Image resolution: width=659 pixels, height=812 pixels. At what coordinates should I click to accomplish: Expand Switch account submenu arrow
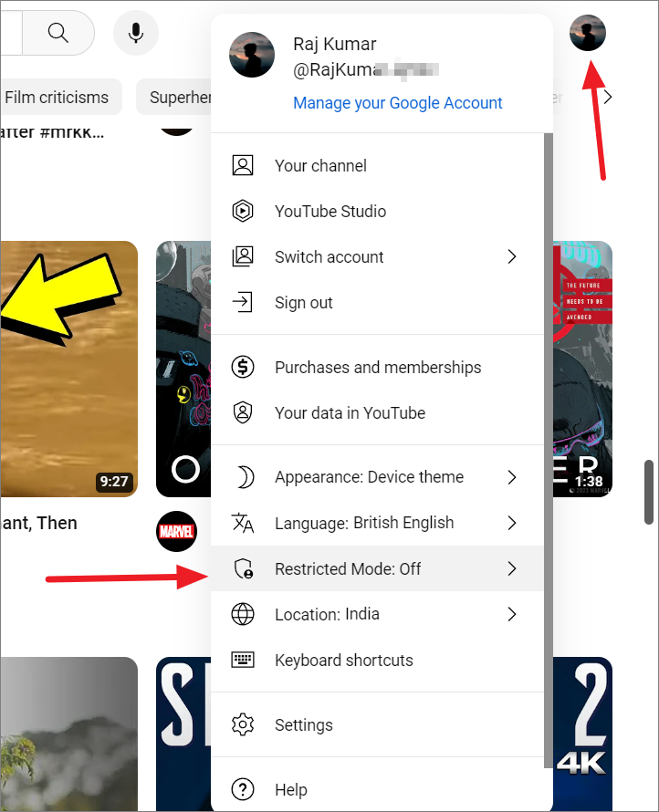click(512, 257)
